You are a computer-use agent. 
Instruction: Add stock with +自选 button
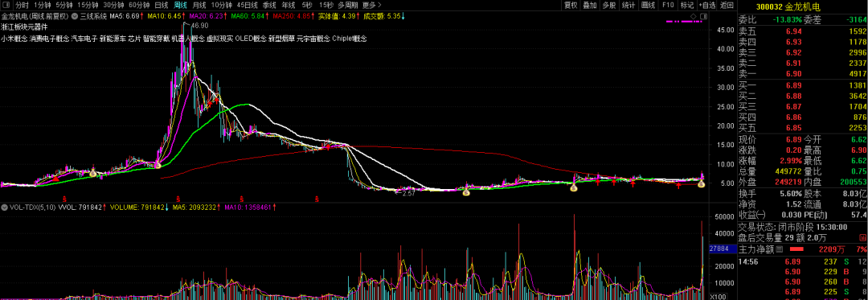[706, 5]
